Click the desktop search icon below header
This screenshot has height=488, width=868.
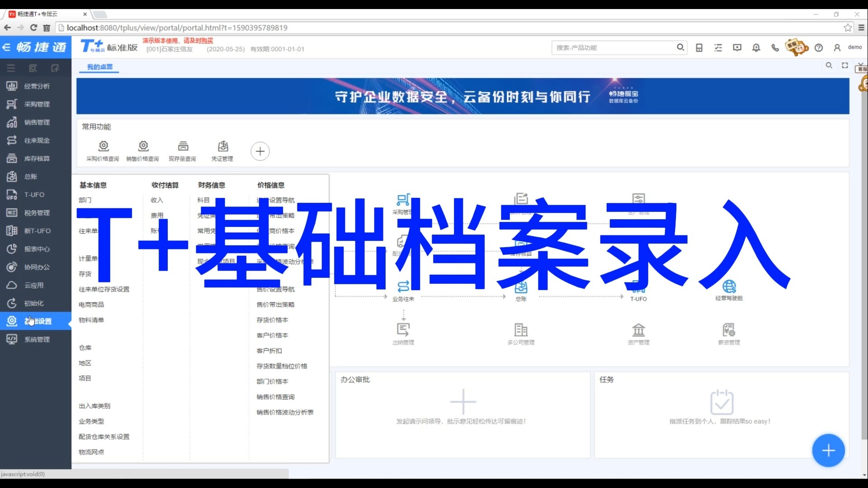[x=829, y=66]
